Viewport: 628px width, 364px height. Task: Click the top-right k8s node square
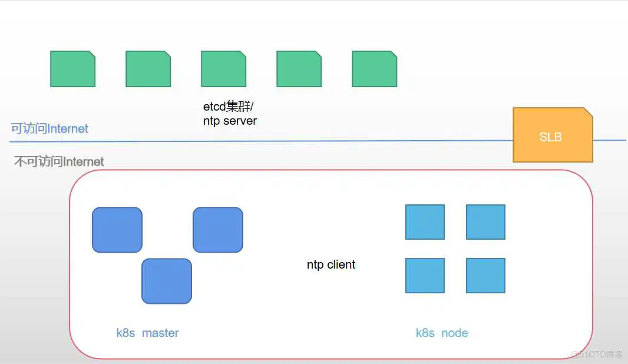point(485,222)
